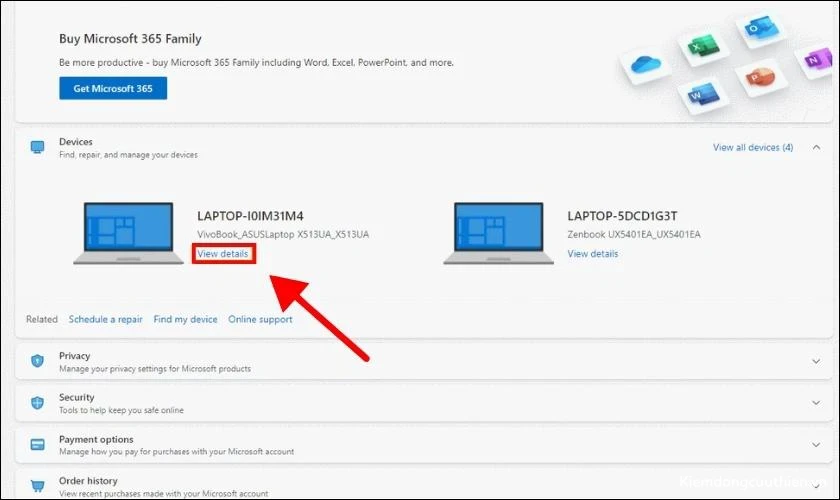Screen dimensions: 840x500
Task: Collapse the Devices section chevron
Action: [x=816, y=147]
